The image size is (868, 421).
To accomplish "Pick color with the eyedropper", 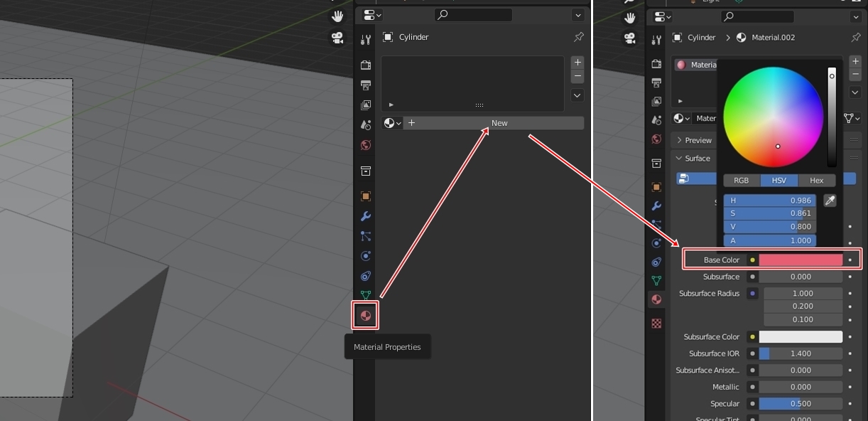I will tap(830, 201).
